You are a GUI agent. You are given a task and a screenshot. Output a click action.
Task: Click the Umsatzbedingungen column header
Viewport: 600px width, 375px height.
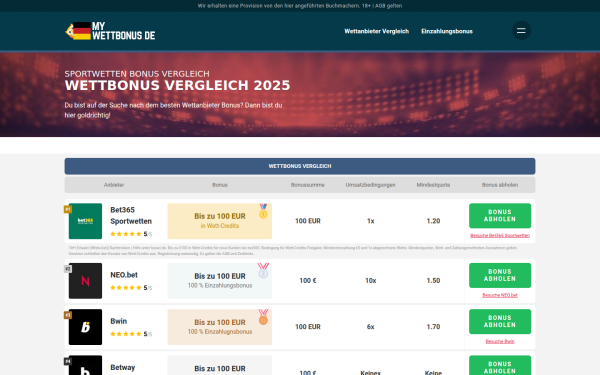(x=370, y=185)
